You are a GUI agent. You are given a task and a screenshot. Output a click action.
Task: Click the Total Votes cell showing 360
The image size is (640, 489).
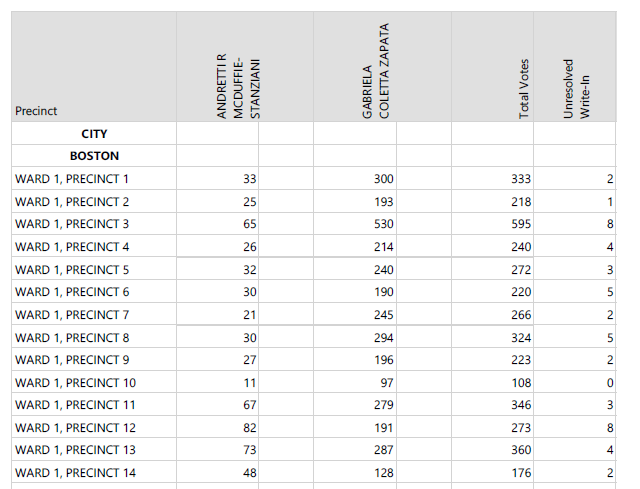coord(520,450)
